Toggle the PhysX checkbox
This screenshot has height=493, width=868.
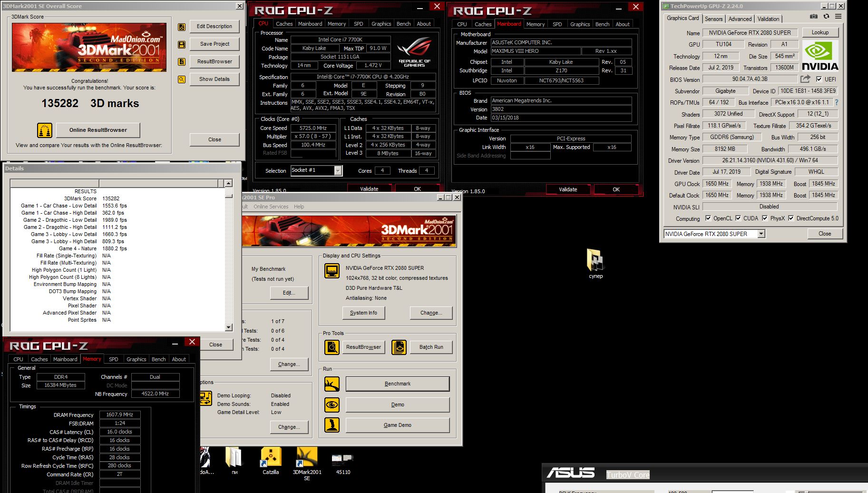click(x=765, y=218)
